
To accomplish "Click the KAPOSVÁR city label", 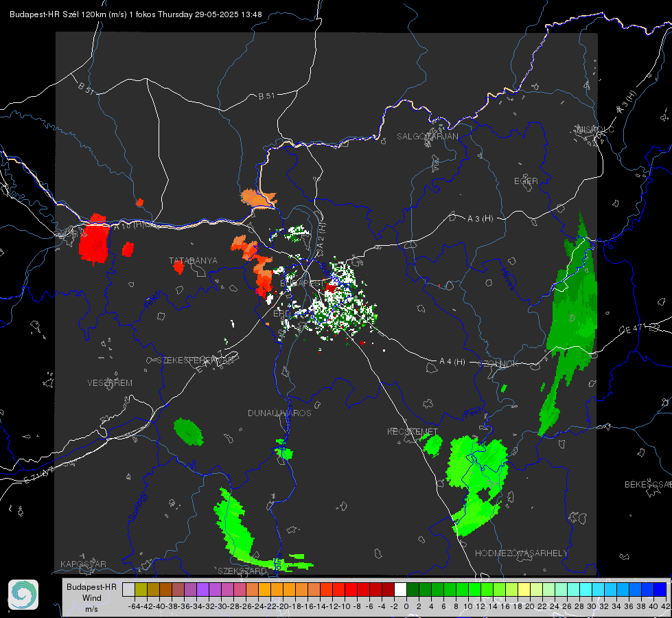I will coord(83,564).
